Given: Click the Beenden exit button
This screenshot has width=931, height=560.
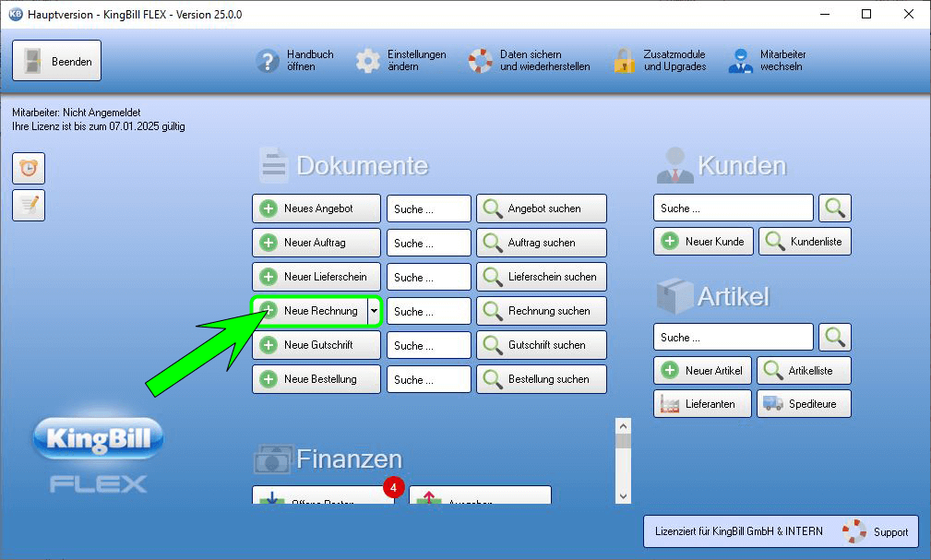Looking at the screenshot, I should click(56, 61).
